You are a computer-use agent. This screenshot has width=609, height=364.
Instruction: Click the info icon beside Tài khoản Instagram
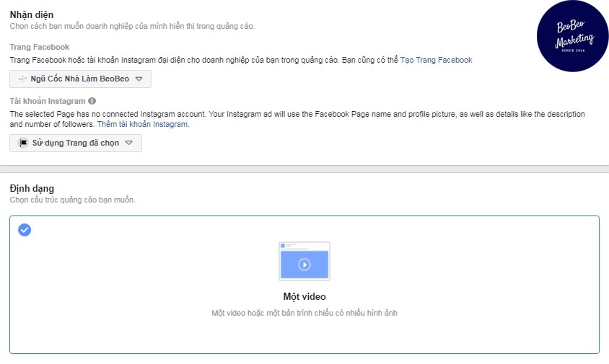pos(92,102)
